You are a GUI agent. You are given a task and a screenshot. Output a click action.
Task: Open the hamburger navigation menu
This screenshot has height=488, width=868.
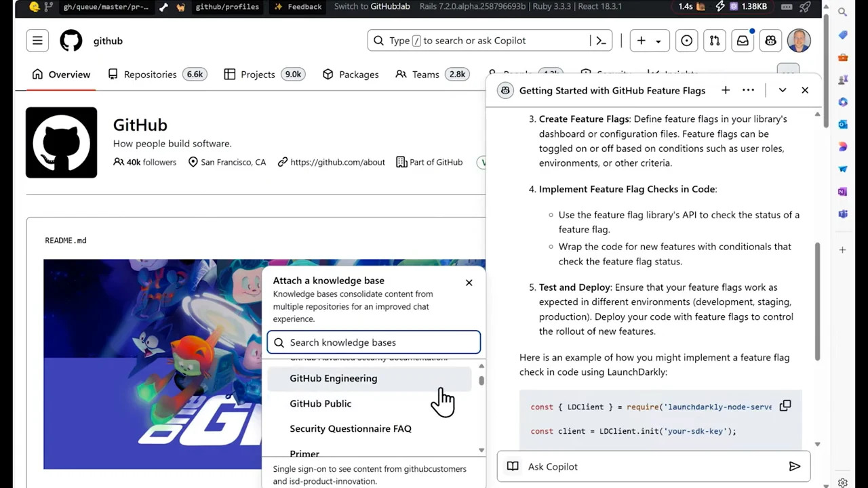[x=37, y=41]
